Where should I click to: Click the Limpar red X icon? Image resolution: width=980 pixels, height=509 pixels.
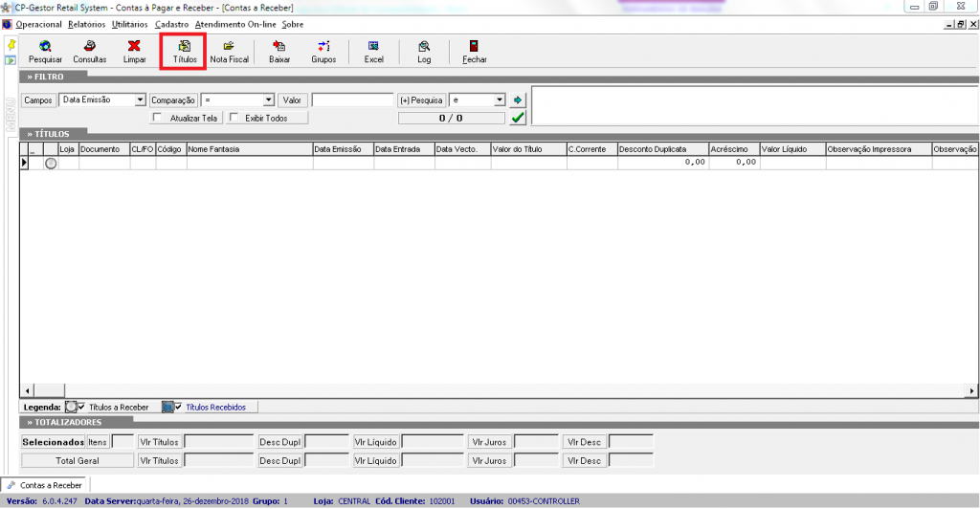pos(134,46)
